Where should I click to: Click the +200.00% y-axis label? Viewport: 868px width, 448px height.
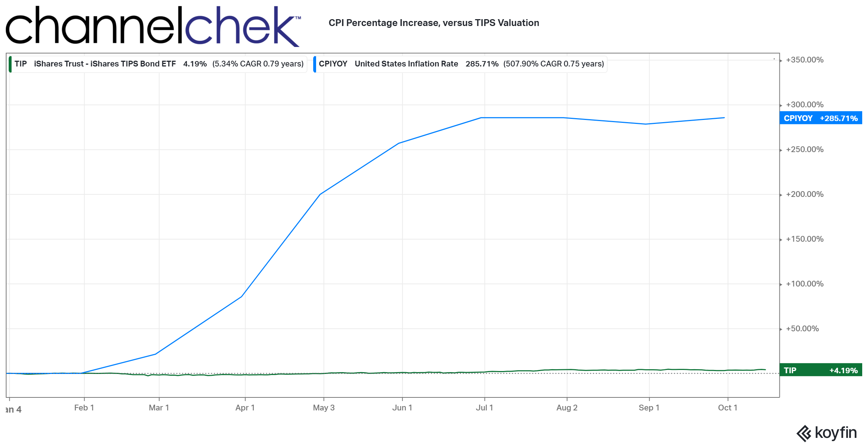(x=804, y=194)
